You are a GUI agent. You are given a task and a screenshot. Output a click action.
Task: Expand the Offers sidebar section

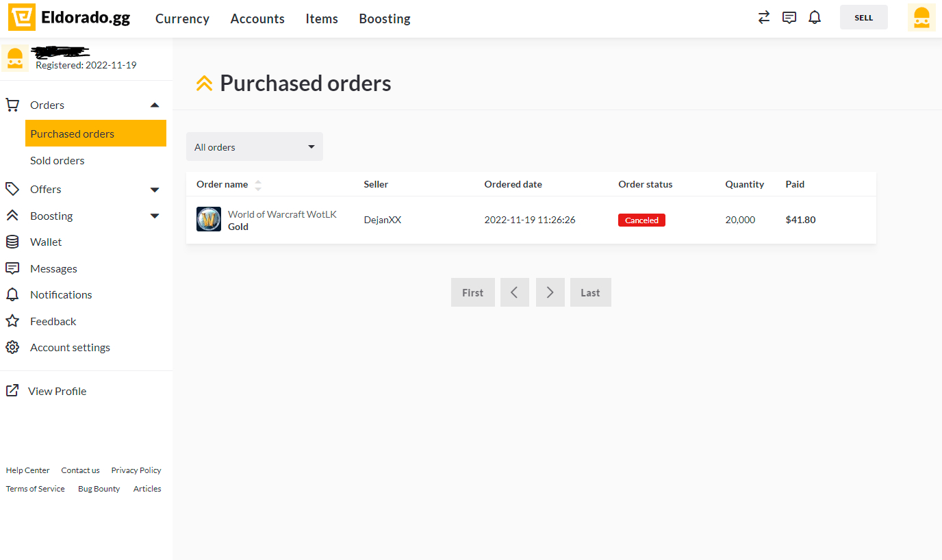tap(155, 189)
